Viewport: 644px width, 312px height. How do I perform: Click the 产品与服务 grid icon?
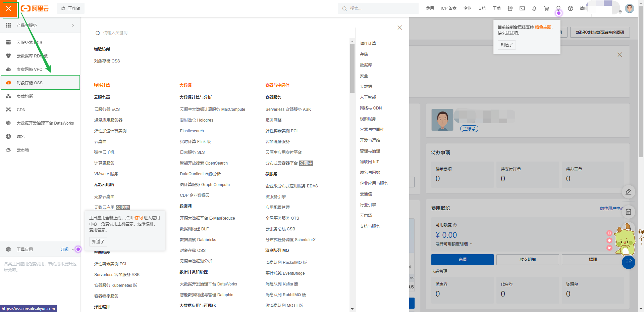tap(8, 25)
